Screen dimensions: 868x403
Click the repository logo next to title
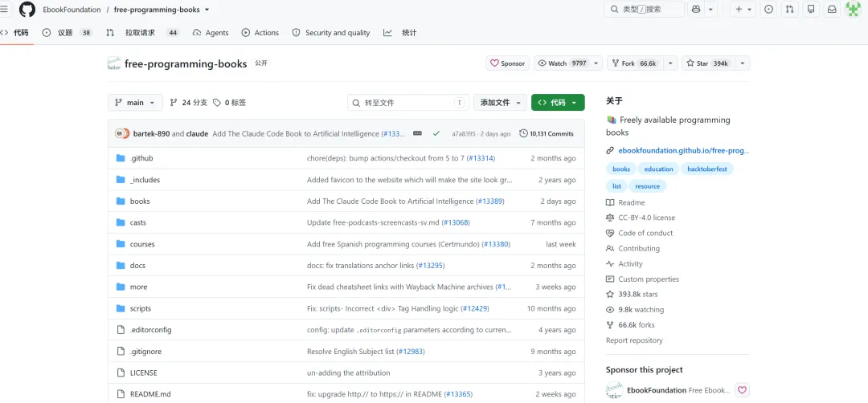click(113, 63)
